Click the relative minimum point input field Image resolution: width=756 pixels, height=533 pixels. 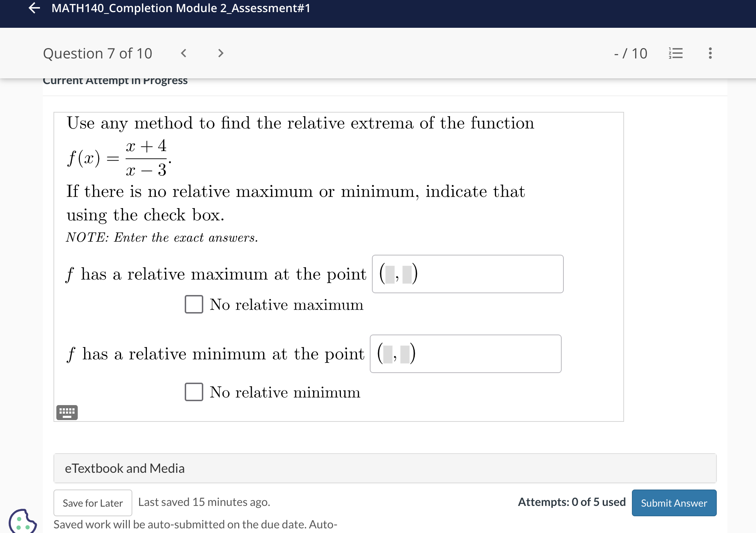click(x=465, y=354)
